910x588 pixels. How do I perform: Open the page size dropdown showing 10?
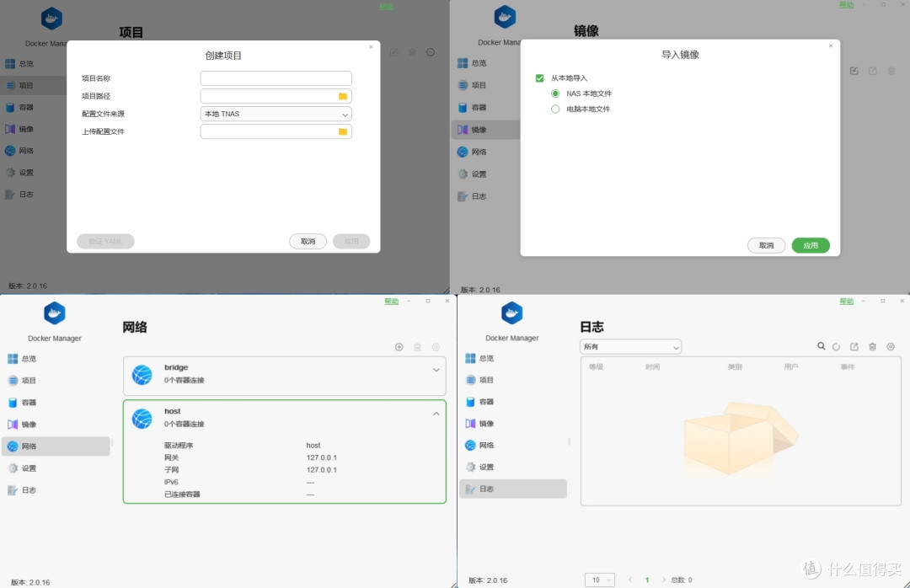point(600,580)
